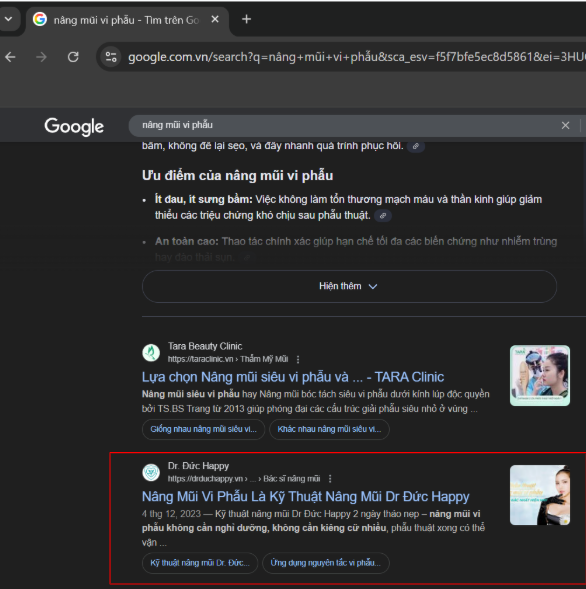This screenshot has height=589, width=586.
Task: Expand overview with 'Hiện thêm' button
Action: 349,286
